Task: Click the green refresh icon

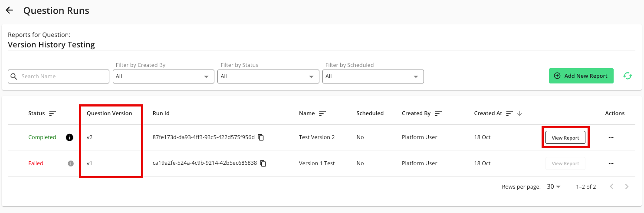Action: coord(627,76)
